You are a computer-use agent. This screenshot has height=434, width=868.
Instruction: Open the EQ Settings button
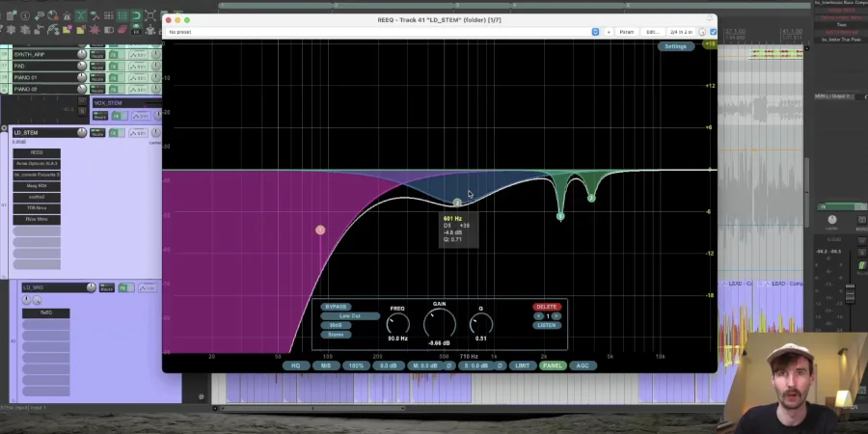coord(675,46)
